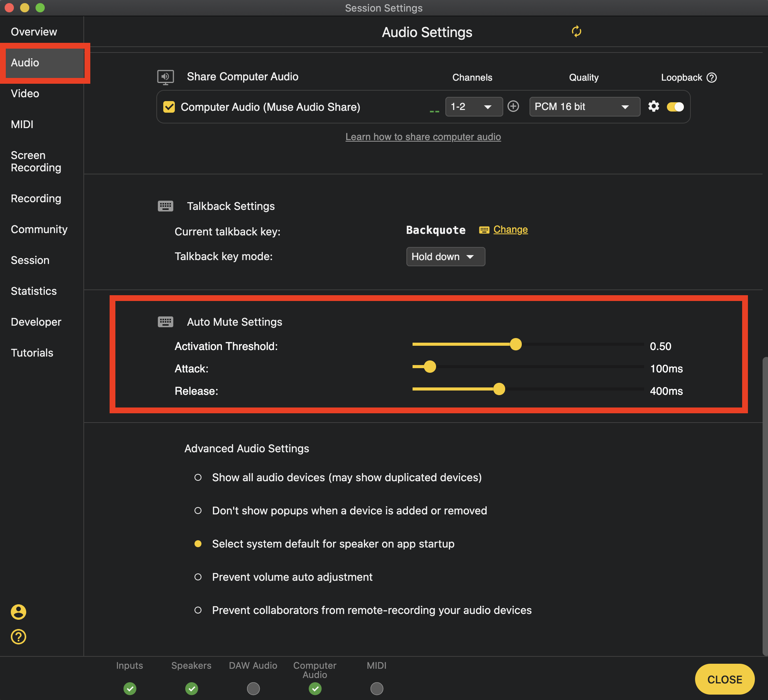Click the Auto Mute Settings keyboard icon

pyautogui.click(x=166, y=322)
